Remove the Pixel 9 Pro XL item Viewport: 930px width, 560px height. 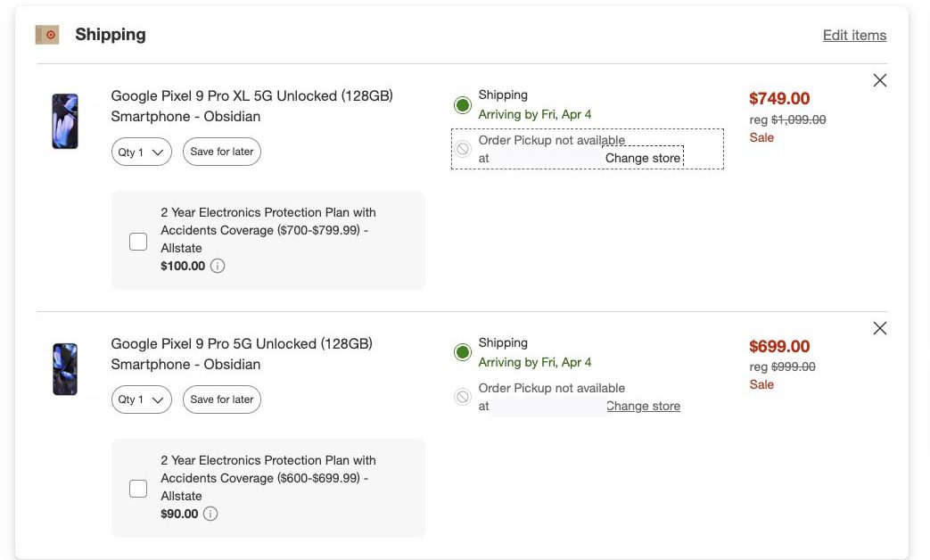tap(880, 80)
